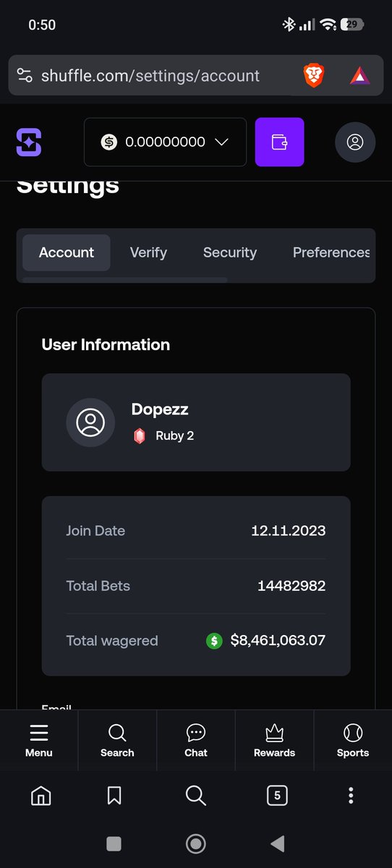Open Search in the bottom navigation
392x868 pixels.
pos(117,741)
